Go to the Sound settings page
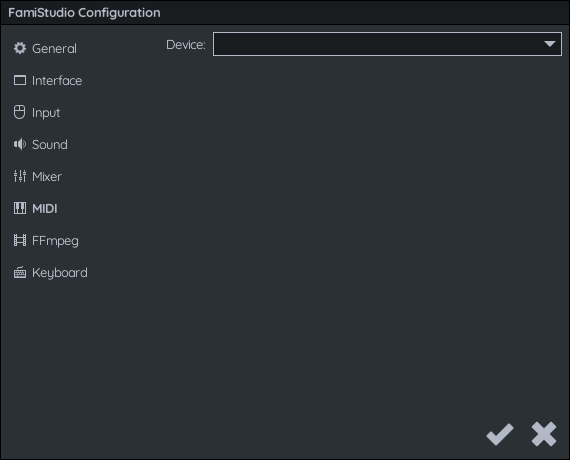Image resolution: width=570 pixels, height=460 pixels. 50,144
